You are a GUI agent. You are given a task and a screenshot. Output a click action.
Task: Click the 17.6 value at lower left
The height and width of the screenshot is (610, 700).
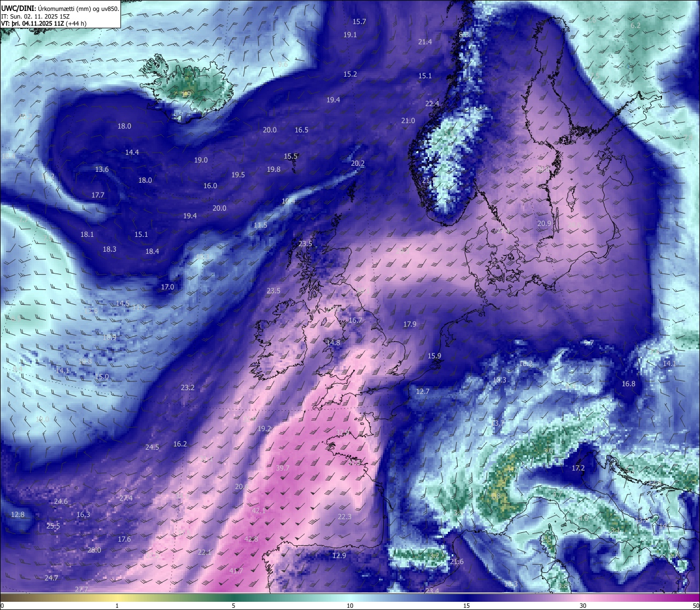pyautogui.click(x=124, y=539)
